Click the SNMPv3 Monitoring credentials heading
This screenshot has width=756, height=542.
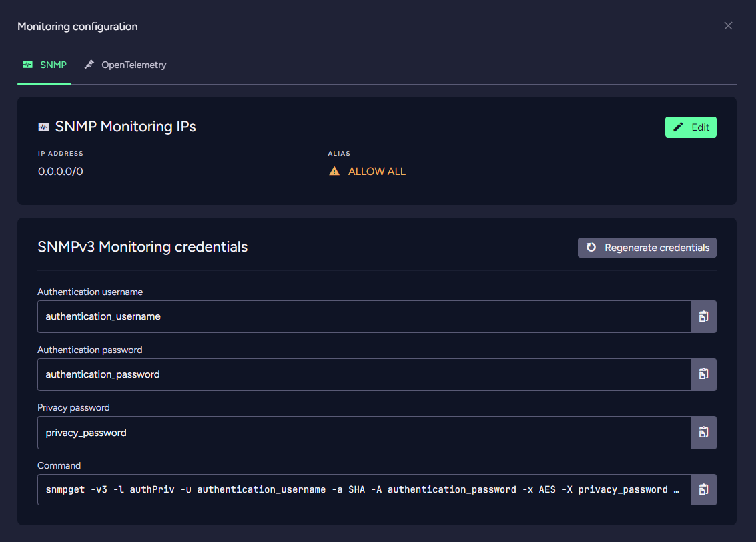point(143,247)
